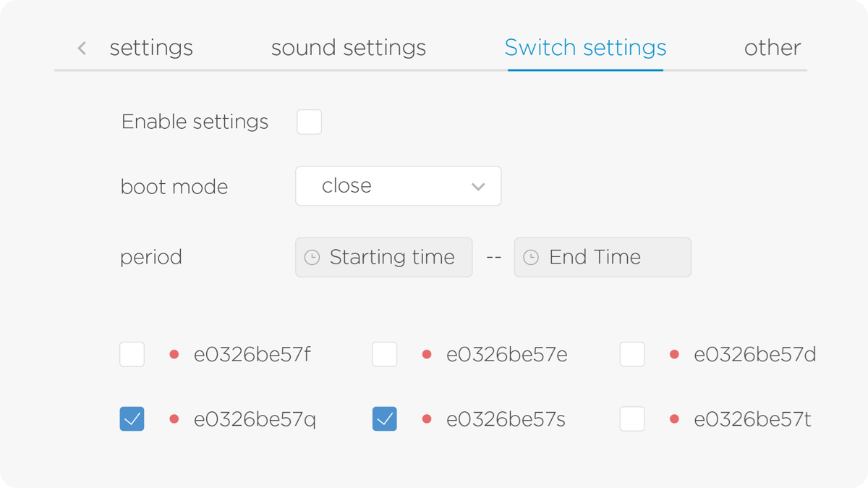
Task: Click the clock icon in End Time
Action: pos(531,258)
